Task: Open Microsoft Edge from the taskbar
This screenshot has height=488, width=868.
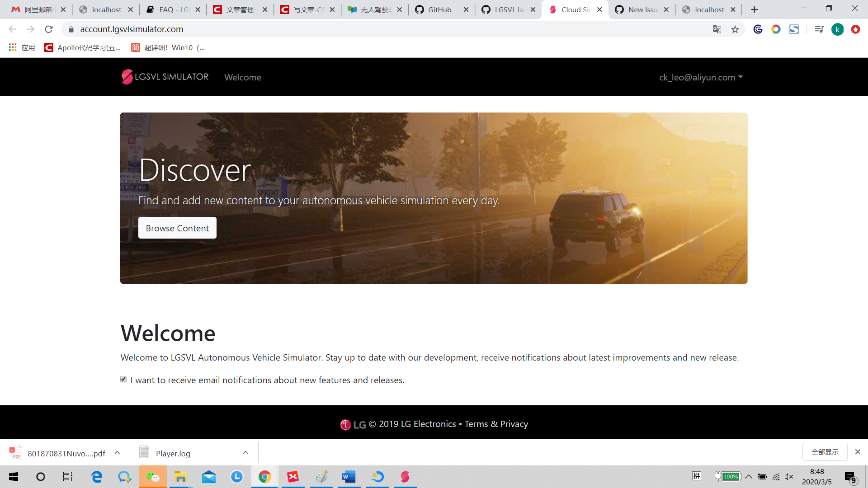Action: point(96,477)
